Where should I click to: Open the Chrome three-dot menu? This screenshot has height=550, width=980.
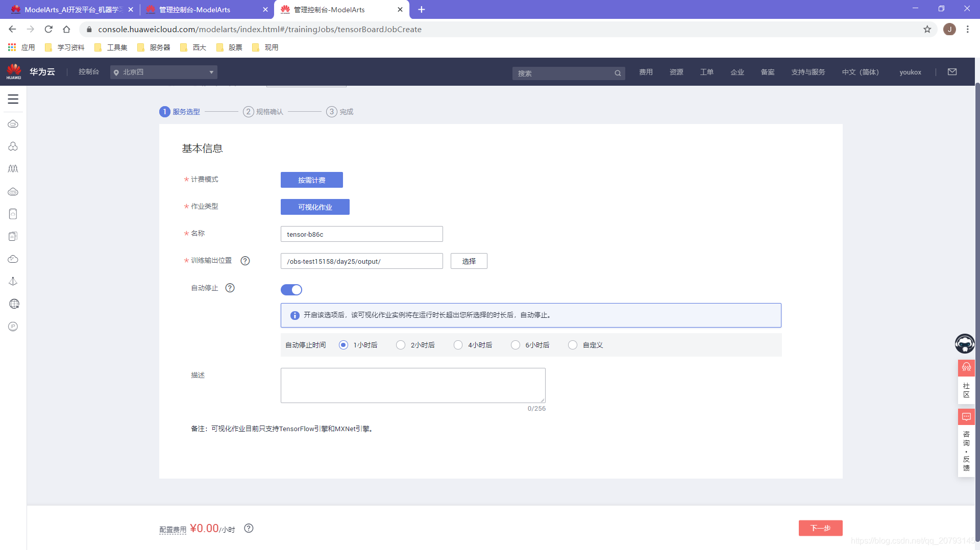point(968,29)
